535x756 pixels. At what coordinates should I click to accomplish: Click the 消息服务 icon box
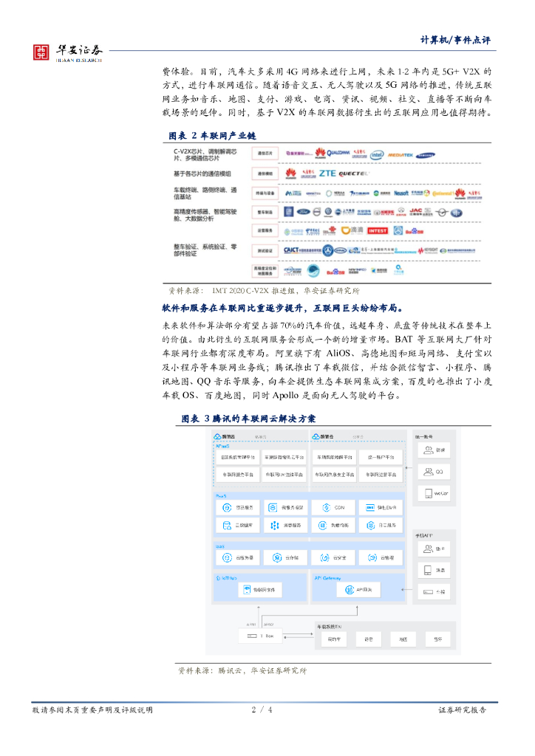click(287, 525)
